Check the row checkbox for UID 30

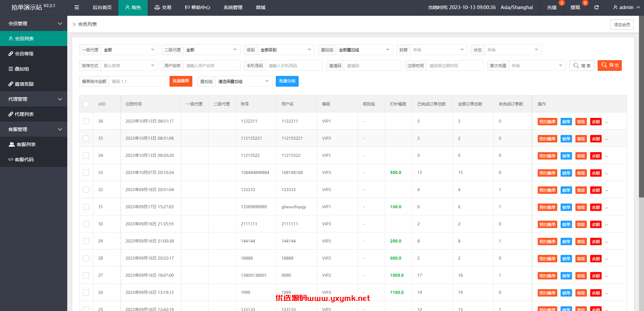86,224
